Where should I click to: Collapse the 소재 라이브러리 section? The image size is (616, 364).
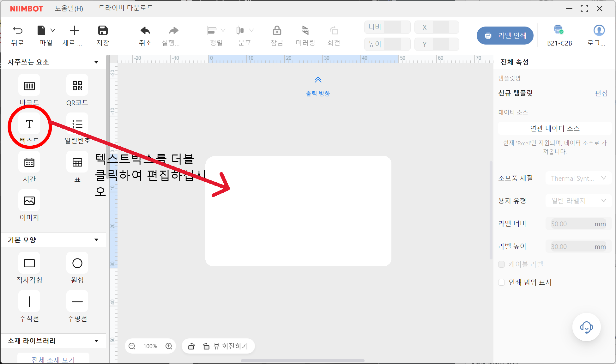click(x=96, y=341)
